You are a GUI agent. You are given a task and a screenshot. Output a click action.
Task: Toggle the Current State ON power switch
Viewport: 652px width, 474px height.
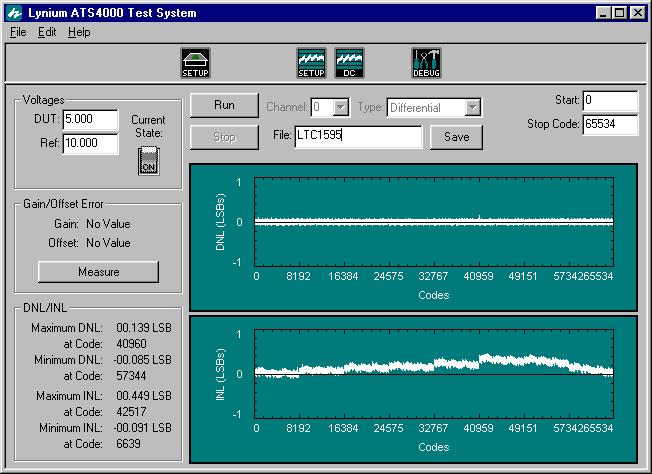tap(148, 160)
